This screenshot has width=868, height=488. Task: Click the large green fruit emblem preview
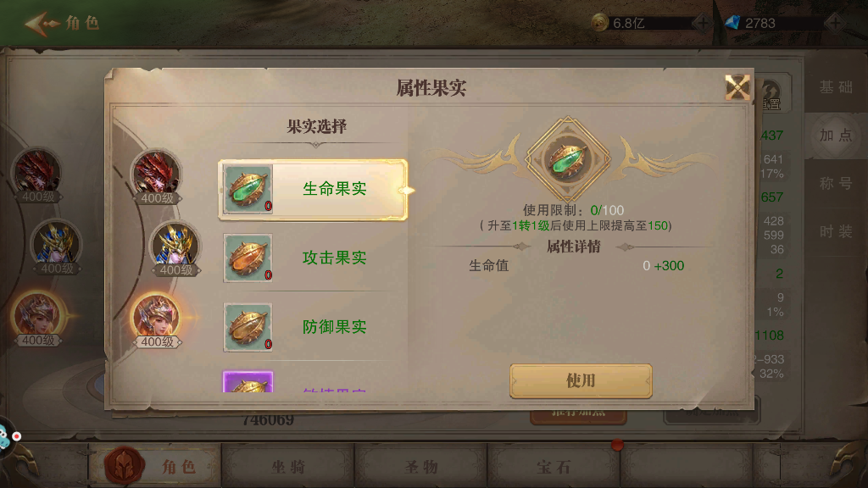click(567, 160)
